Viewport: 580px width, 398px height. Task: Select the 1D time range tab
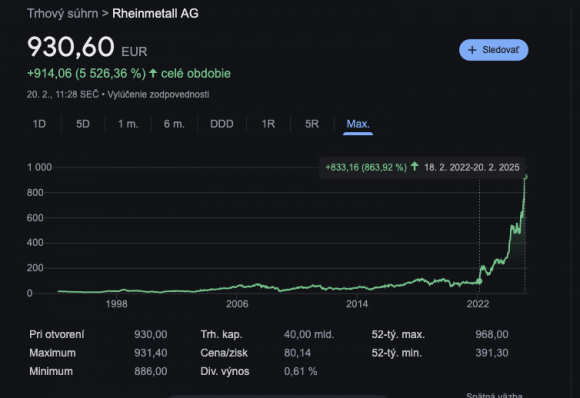(x=39, y=124)
